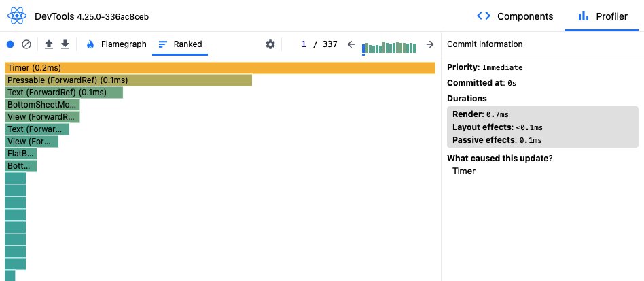Open the Components tab
644x281 pixels.
(515, 16)
